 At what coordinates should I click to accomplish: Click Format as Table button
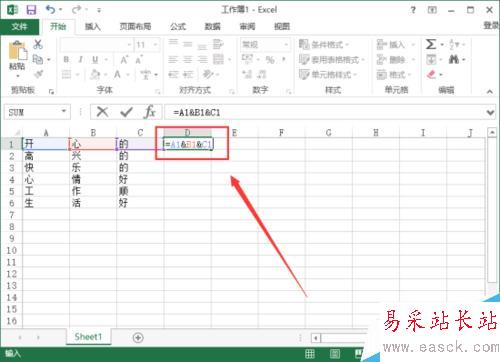[332, 60]
